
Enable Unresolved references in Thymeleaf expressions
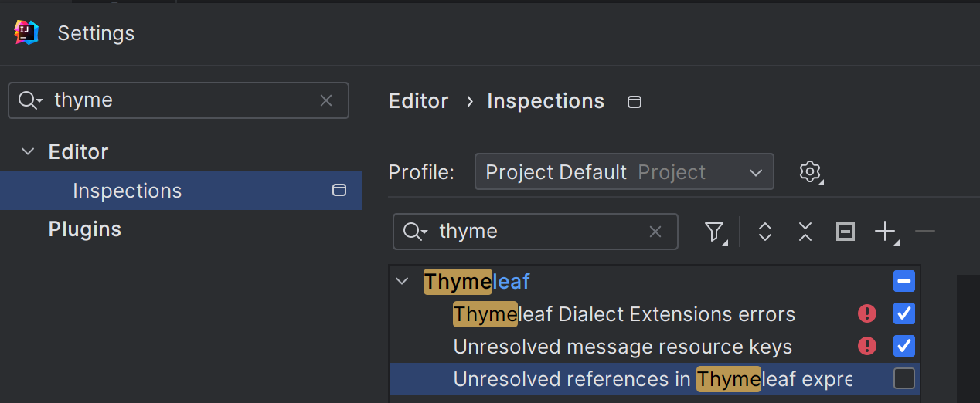click(x=903, y=378)
